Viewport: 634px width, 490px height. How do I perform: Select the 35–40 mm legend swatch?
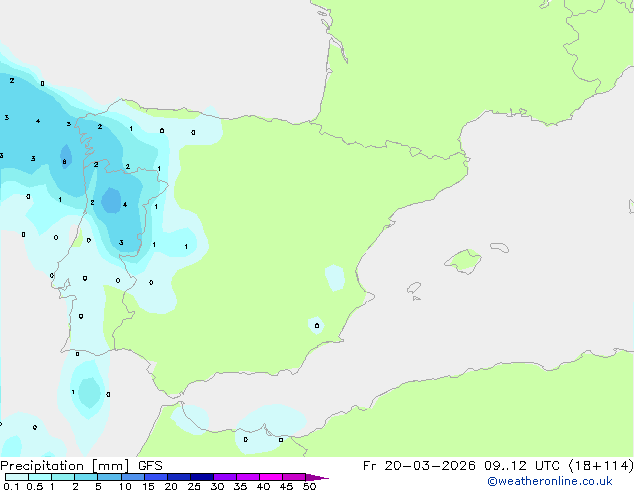click(x=248, y=477)
